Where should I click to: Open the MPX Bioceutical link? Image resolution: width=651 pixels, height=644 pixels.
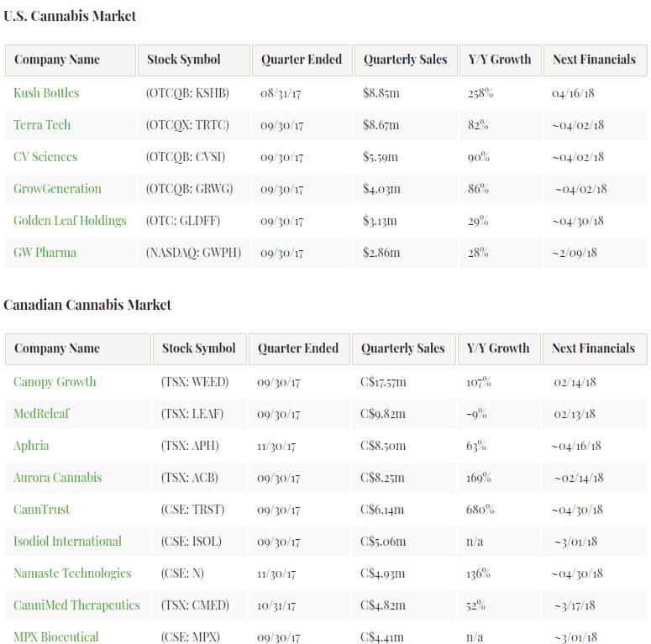point(55,637)
